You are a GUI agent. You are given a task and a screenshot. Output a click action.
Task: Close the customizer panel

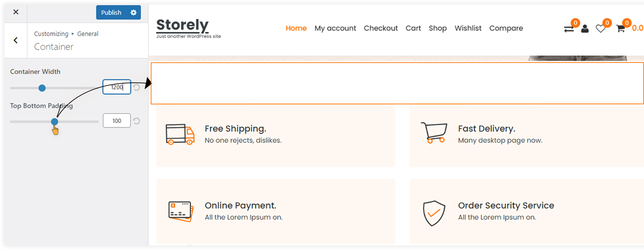coord(16,12)
